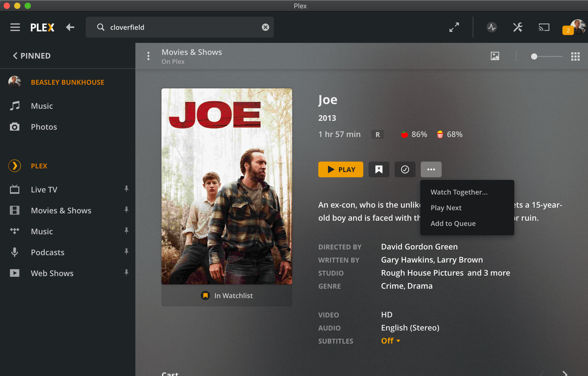
Task: Open the Subtitles Off dropdown
Action: 391,341
